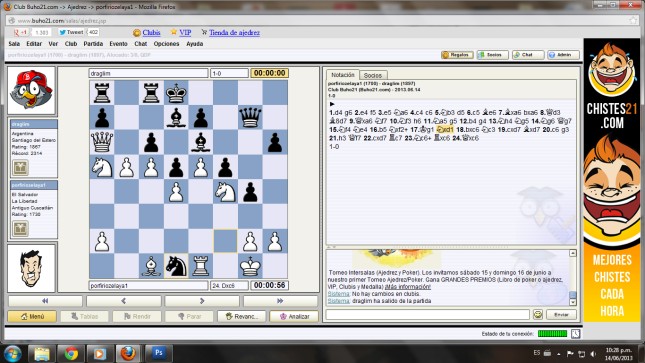Open the Partida menu
The image size is (645, 363).
(93, 44)
